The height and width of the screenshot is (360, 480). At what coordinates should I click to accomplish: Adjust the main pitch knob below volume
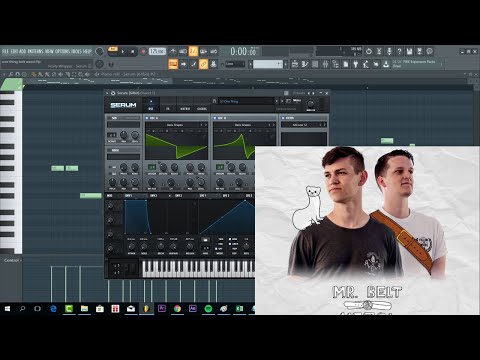99,64
